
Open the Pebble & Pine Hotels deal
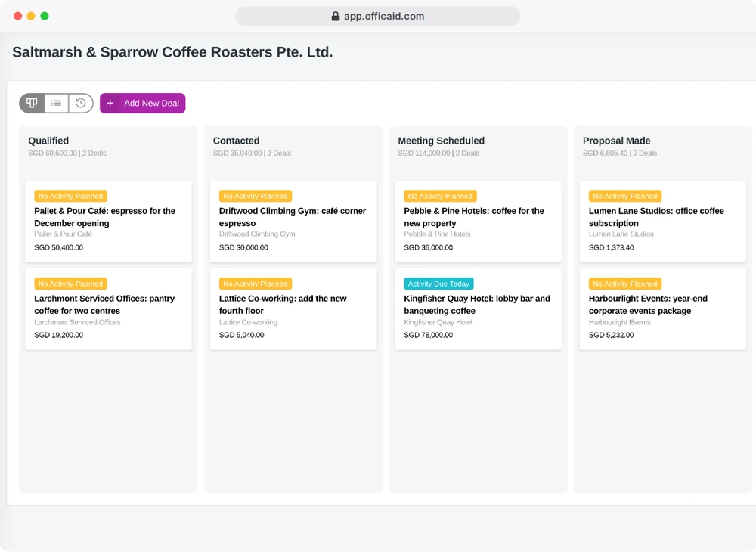point(479,222)
